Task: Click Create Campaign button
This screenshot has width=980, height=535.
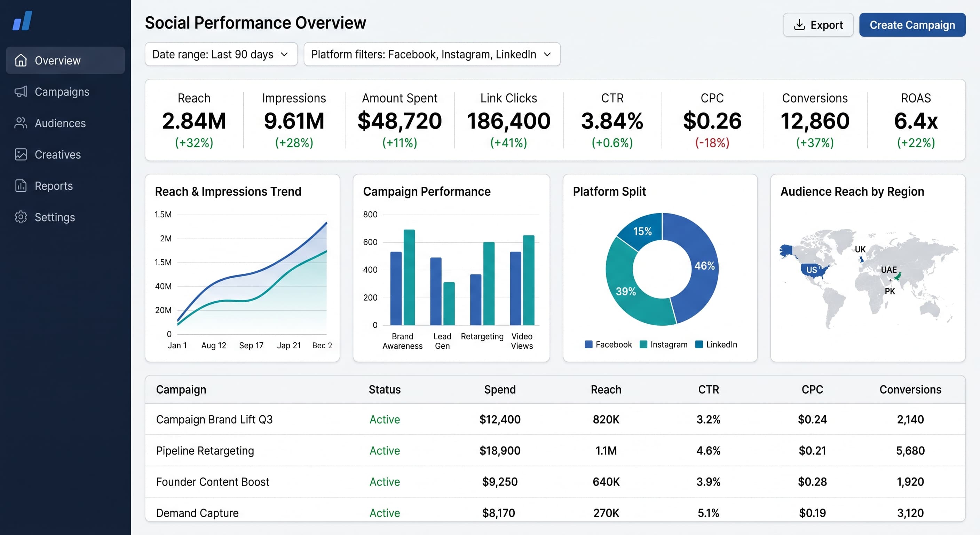Action: click(912, 25)
